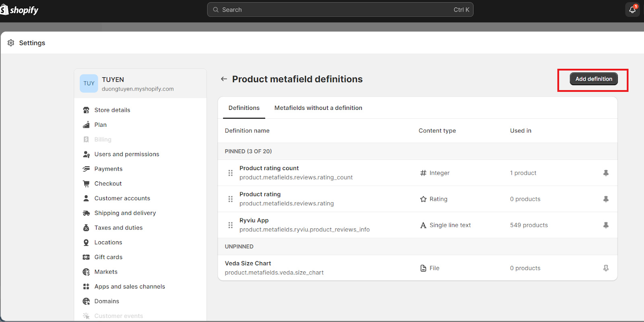Unpin the Ryviu App definition
Viewport: 644px width, 322px height.
[x=606, y=225]
